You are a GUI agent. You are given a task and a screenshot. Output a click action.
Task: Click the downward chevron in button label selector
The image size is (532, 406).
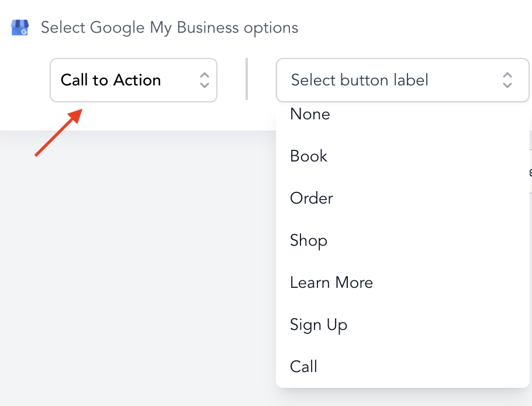click(x=507, y=85)
